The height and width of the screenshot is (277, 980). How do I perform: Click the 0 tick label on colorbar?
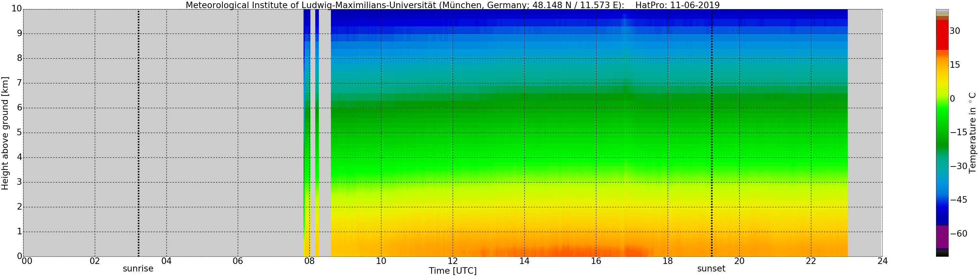[952, 99]
